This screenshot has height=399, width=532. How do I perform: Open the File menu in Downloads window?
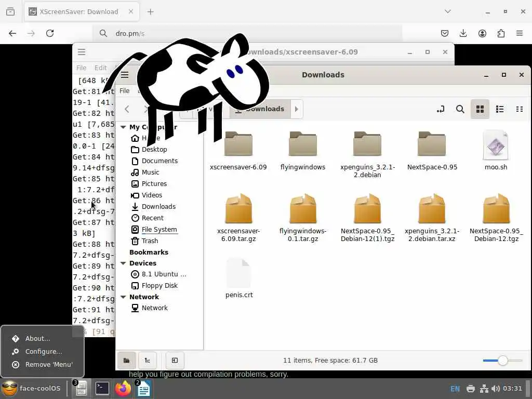[124, 91]
